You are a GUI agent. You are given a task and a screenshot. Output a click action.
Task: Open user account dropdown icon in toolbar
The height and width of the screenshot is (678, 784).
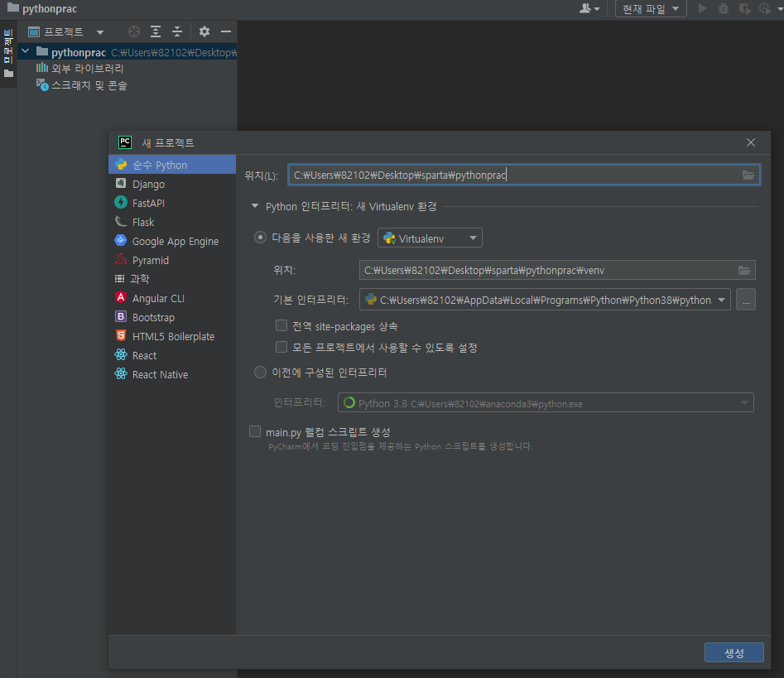coord(589,8)
